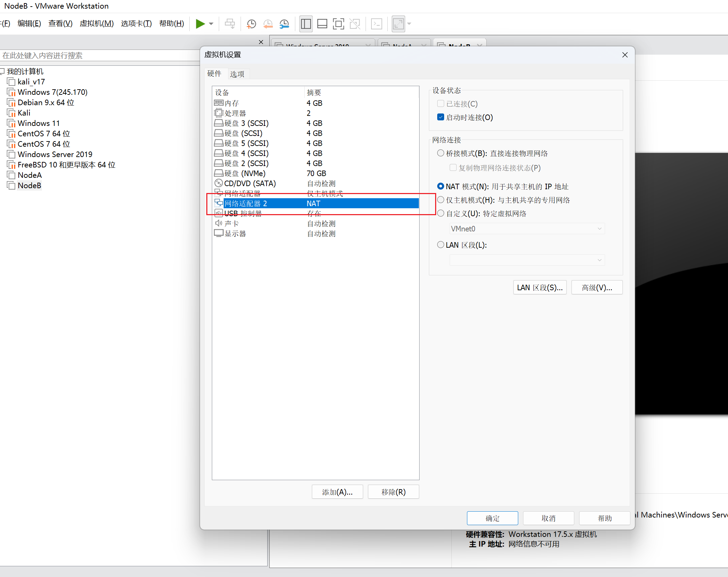
Task: Open the stretch display dropdown arrow
Action: (409, 24)
